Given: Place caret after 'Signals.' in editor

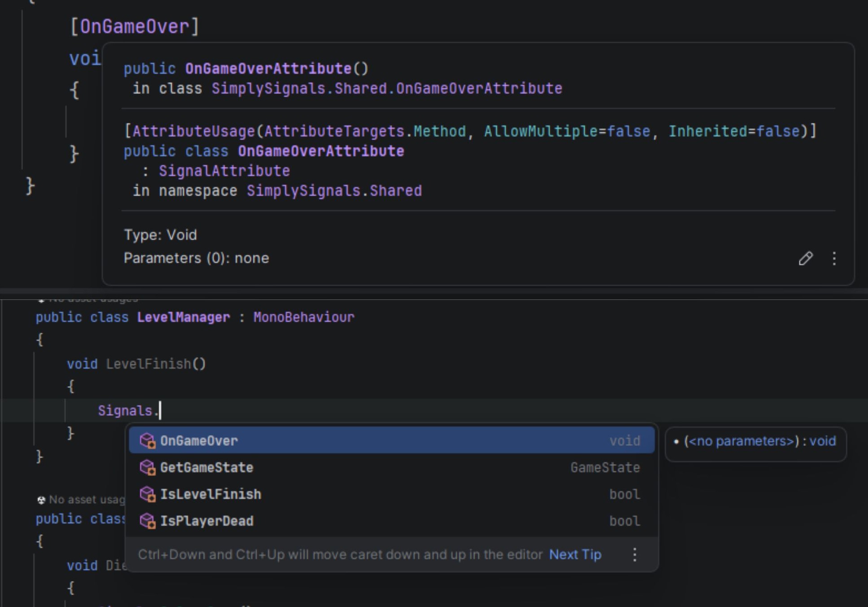Looking at the screenshot, I should tap(160, 411).
